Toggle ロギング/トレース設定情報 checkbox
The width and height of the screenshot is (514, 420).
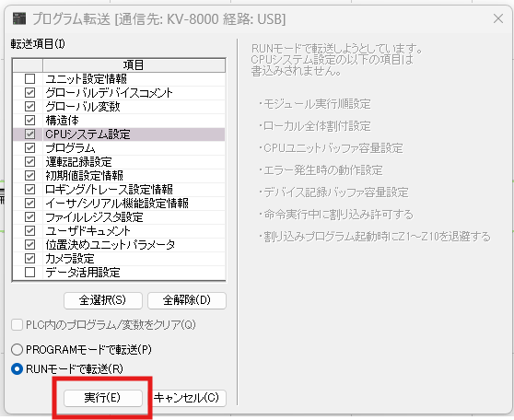tap(29, 189)
